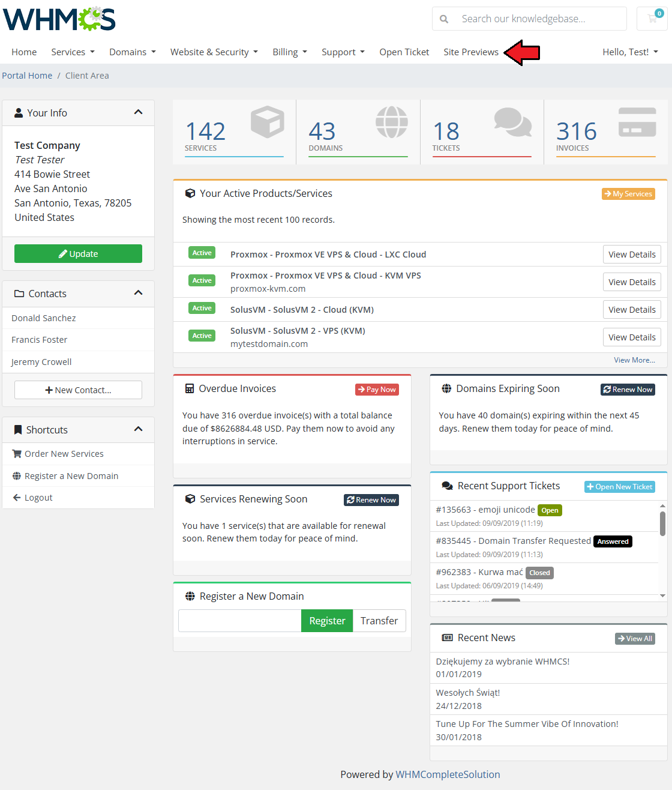The width and height of the screenshot is (672, 790).
Task: Go to Home in navigation bar
Action: coord(24,52)
